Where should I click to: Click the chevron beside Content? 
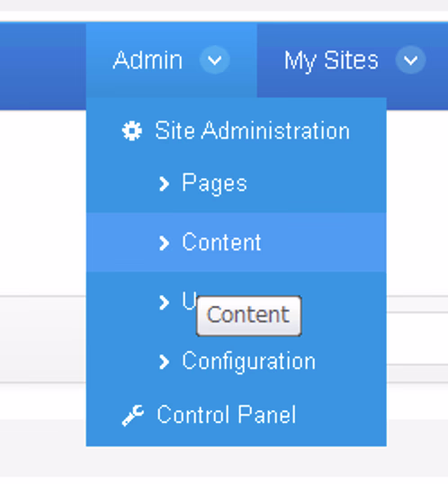(164, 243)
